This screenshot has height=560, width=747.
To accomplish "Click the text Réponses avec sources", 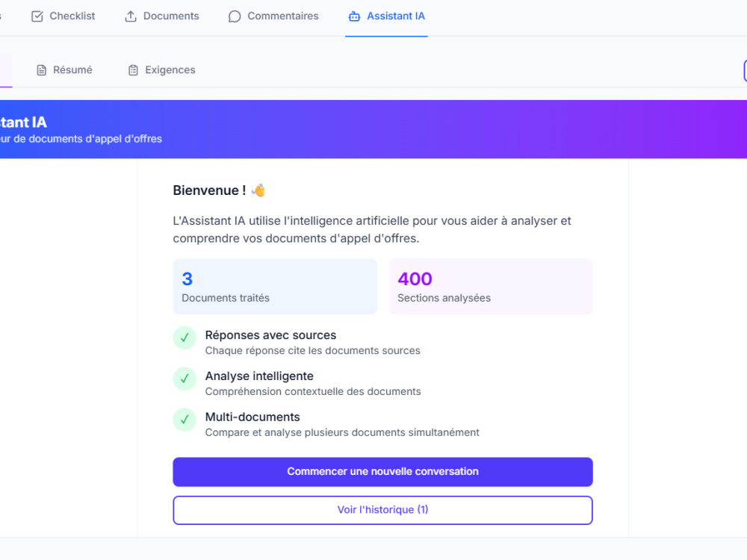I will click(x=270, y=335).
